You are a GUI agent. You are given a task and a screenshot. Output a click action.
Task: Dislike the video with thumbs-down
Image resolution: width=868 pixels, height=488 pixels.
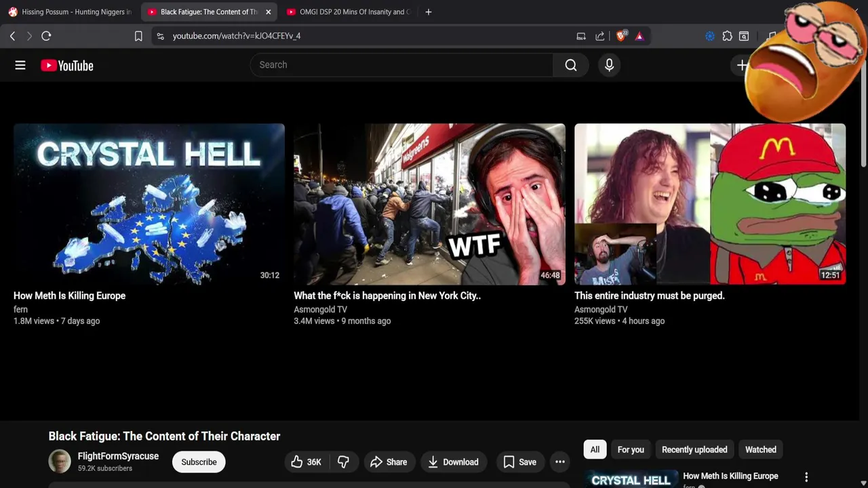344,462
